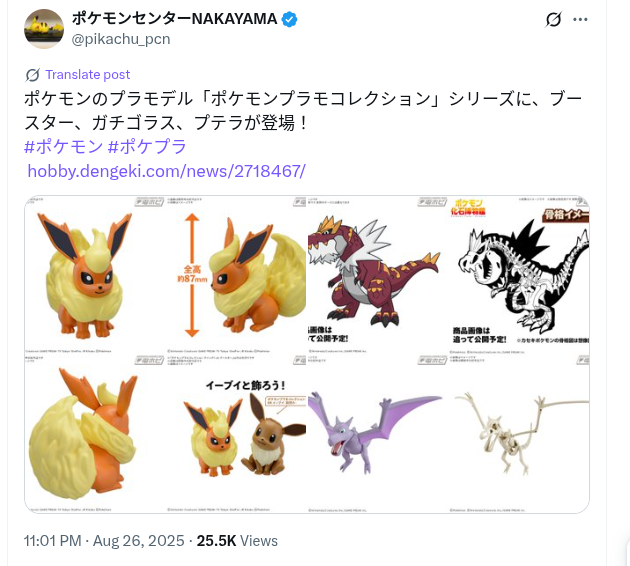This screenshot has width=630, height=566.
Task: Open the front-facing Flareon model image
Action: (95, 275)
